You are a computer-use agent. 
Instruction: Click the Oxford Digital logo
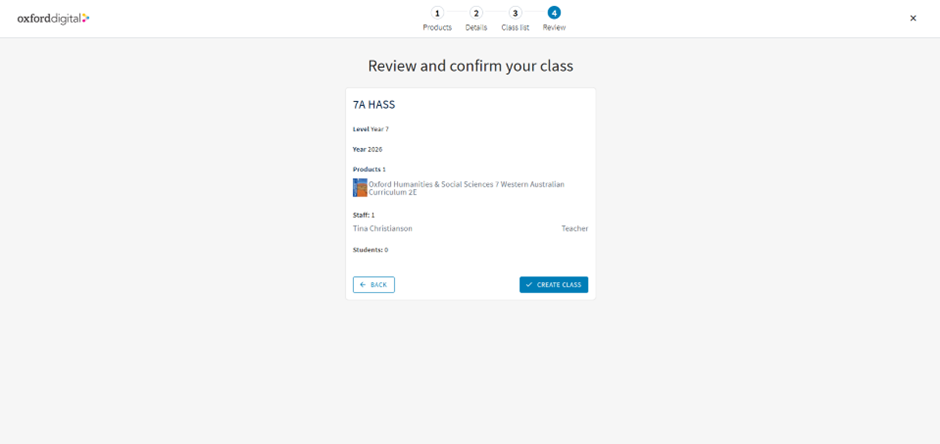coord(53,18)
